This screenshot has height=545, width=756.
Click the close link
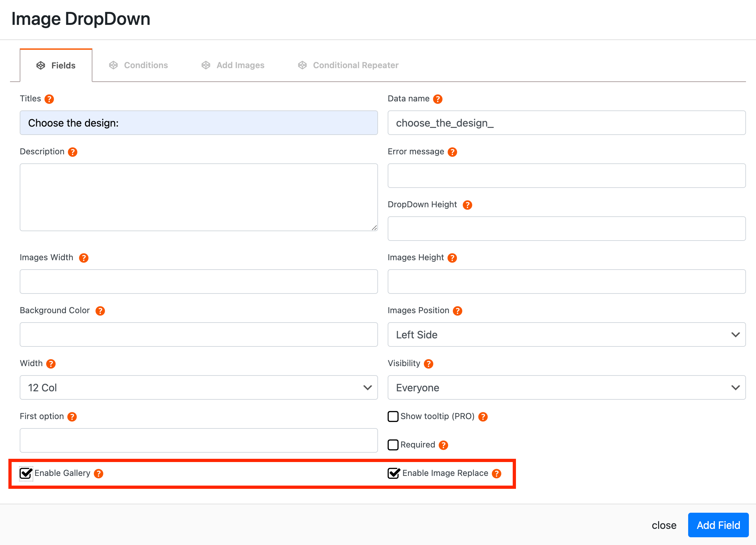click(664, 525)
